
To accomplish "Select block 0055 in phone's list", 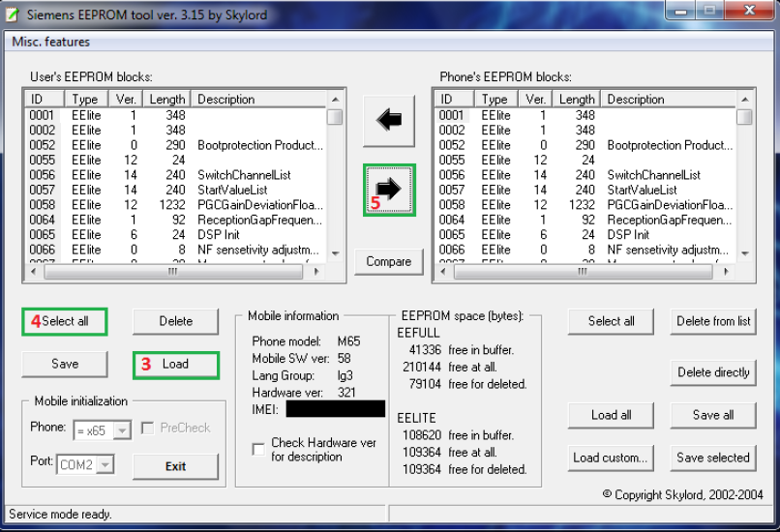I will coord(586,161).
